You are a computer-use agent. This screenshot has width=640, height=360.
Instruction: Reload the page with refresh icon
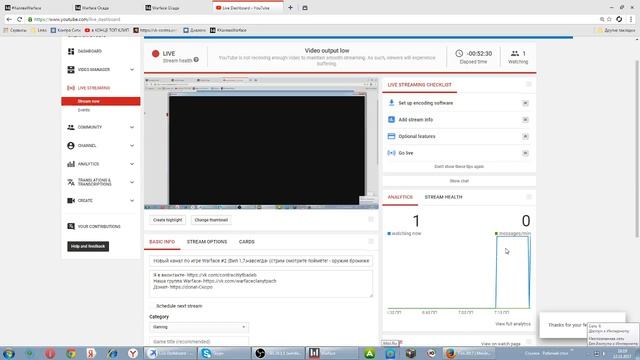pos(19,19)
